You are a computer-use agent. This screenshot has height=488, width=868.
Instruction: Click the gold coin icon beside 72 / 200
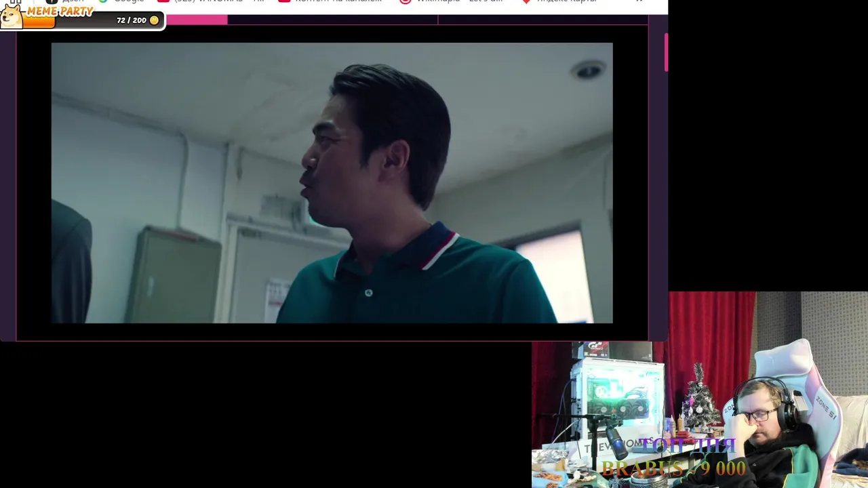pyautogui.click(x=154, y=20)
